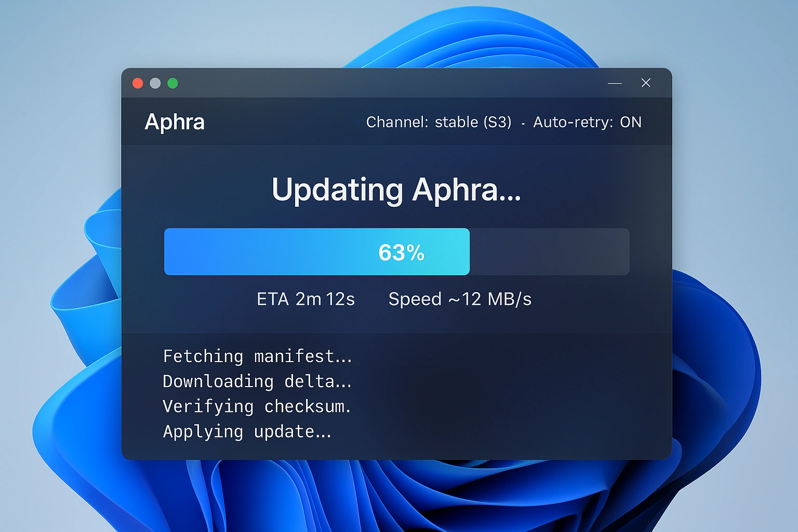The image size is (798, 532).
Task: Toggle Auto-retry off
Action: pos(587,122)
